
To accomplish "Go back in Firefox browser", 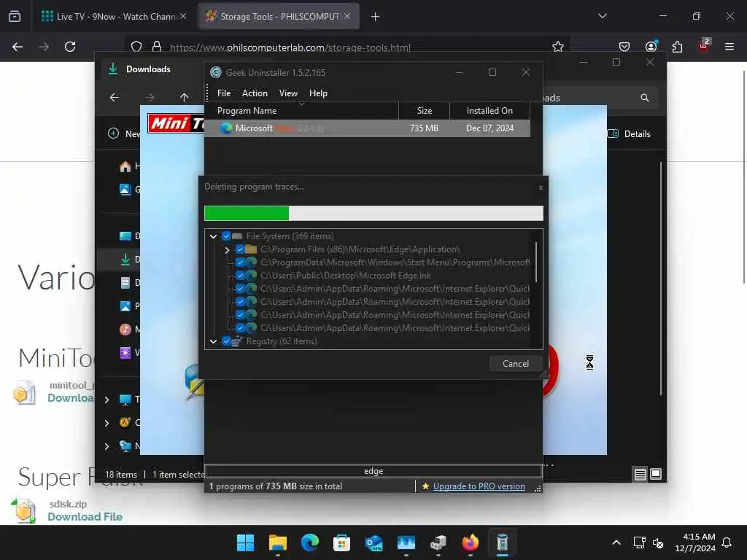I will pos(18,47).
